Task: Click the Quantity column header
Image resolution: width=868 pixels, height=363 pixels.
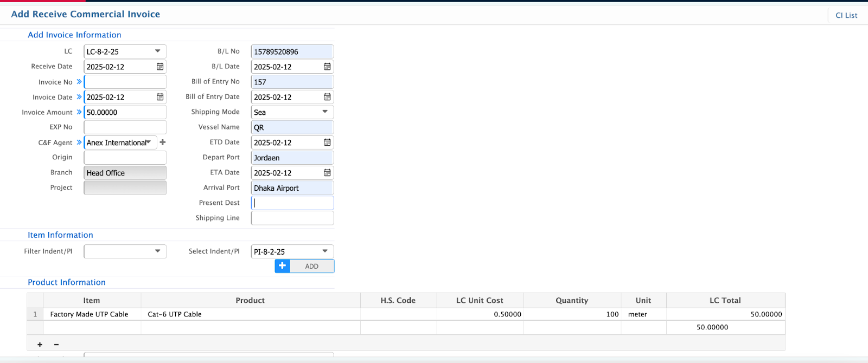Action: coord(572,300)
